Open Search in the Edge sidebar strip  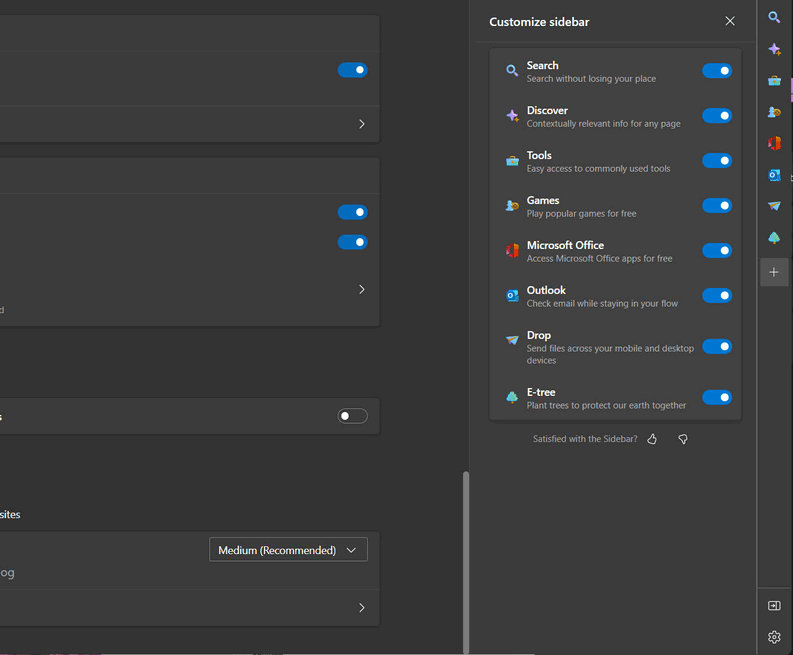click(774, 17)
